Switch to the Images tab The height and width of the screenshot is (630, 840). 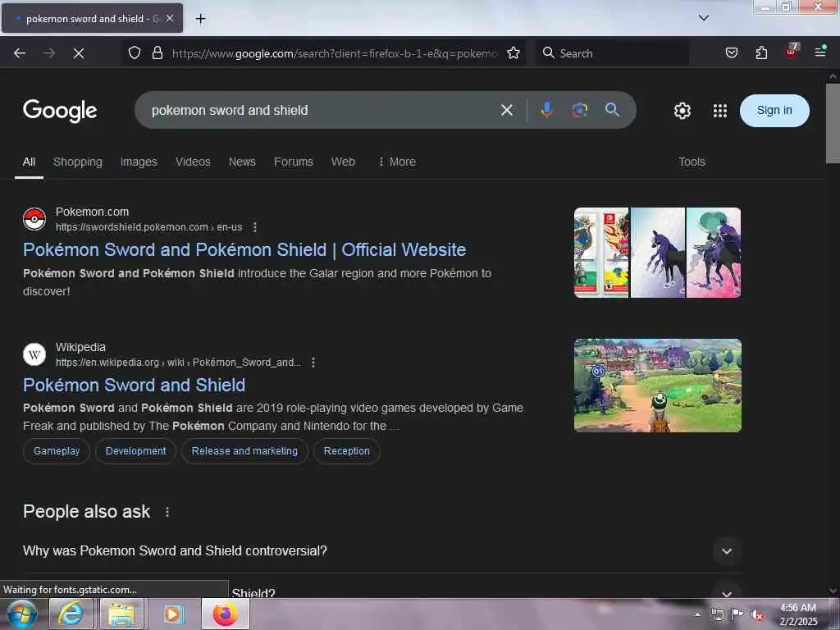139,162
